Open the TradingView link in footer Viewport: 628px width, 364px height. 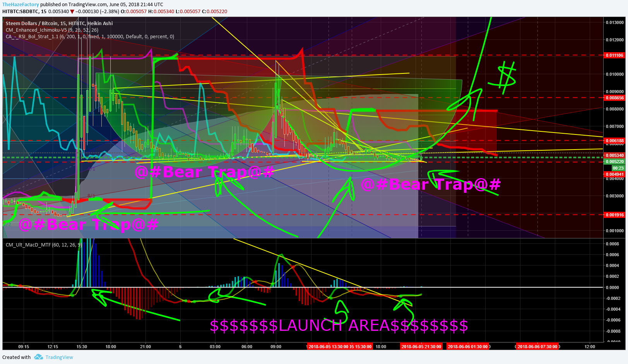click(59, 357)
